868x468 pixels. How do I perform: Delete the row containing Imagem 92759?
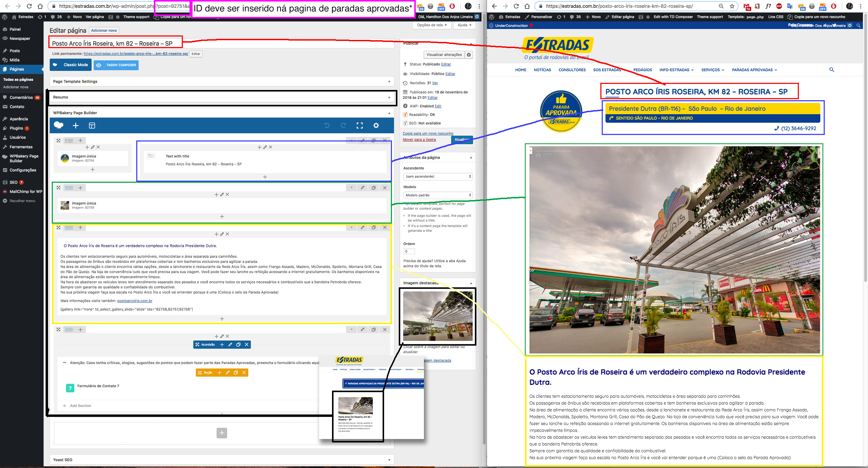(x=385, y=188)
